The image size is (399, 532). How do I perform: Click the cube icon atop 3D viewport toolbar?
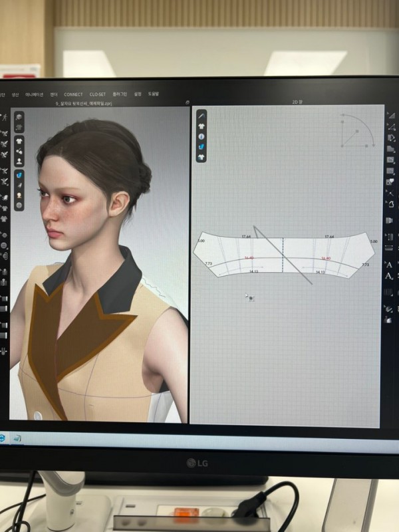point(19,117)
